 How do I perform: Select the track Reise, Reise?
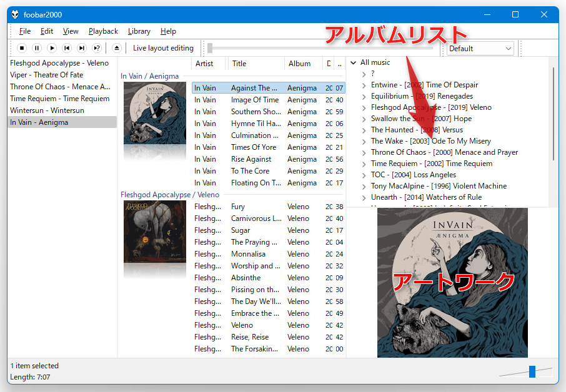pyautogui.click(x=268, y=337)
